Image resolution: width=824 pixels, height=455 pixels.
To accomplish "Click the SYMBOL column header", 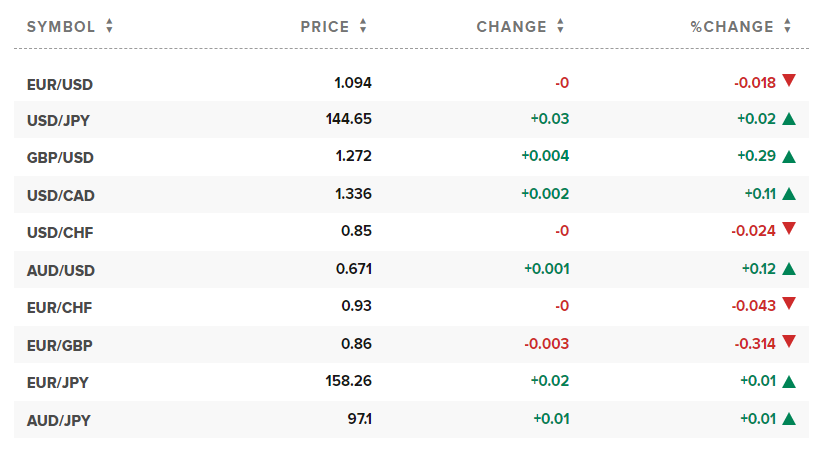I will 61,27.
